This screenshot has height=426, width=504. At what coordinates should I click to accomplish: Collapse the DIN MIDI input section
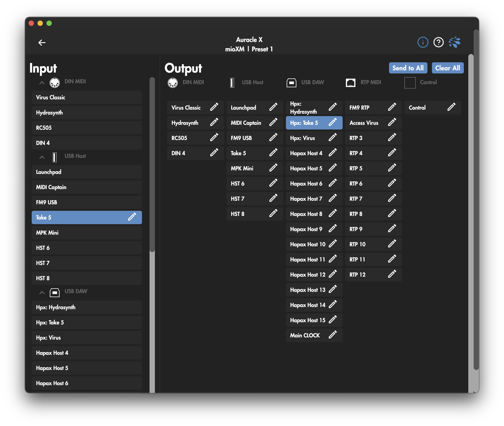42,83
